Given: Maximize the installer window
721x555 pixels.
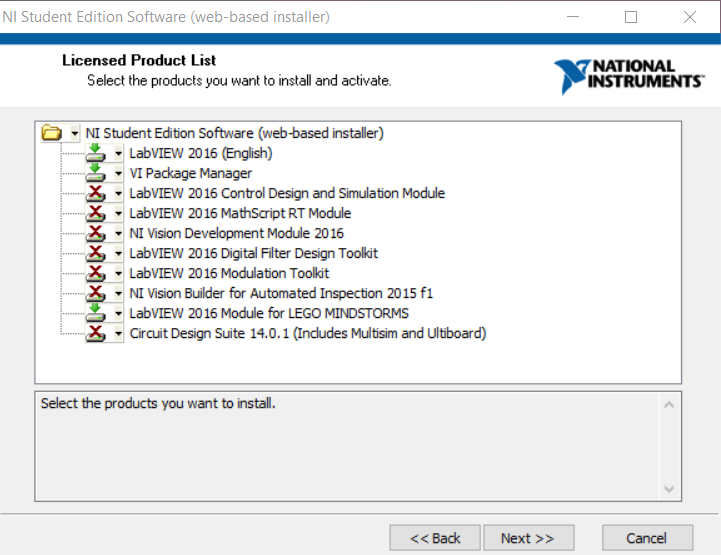Looking at the screenshot, I should tap(631, 17).
